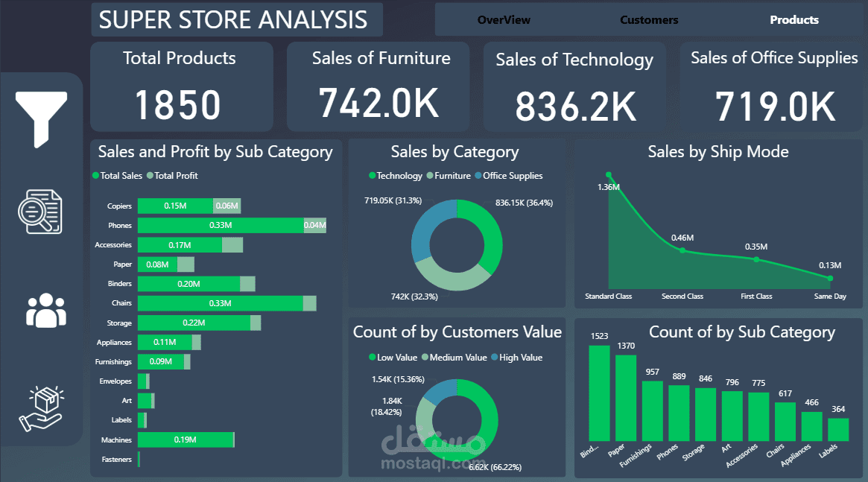The width and height of the screenshot is (868, 482).
Task: Select the Appliances column with count 466
Action: (x=812, y=426)
